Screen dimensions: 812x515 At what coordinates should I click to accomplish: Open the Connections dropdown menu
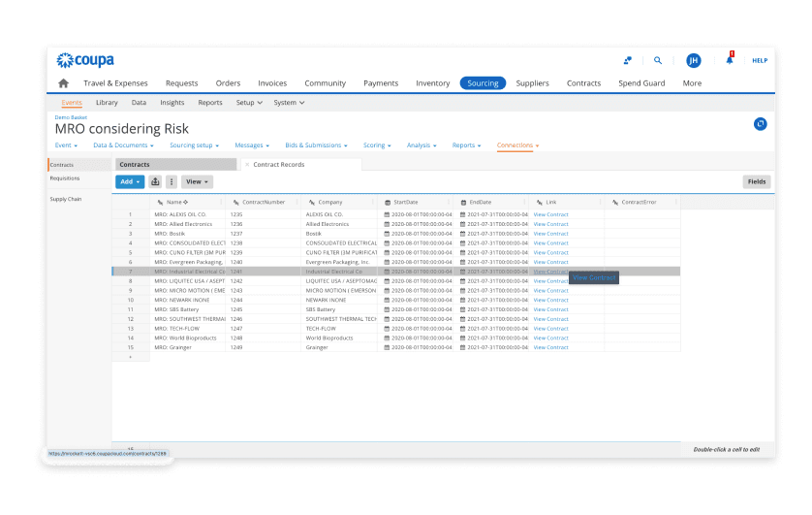[x=517, y=145]
